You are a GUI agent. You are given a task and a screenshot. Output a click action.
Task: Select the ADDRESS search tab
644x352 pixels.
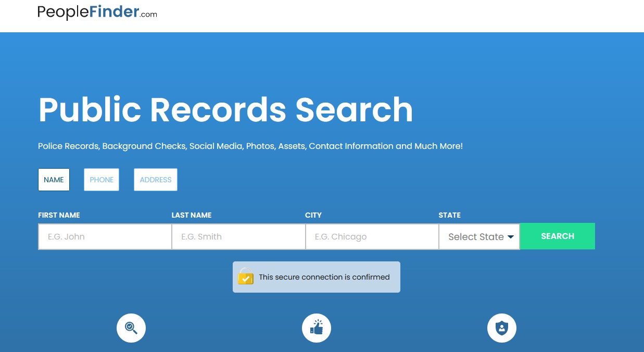point(156,180)
